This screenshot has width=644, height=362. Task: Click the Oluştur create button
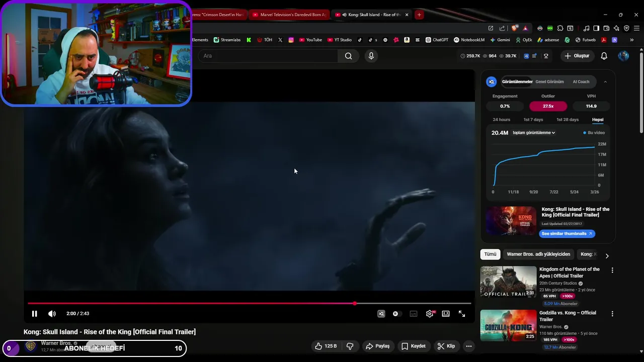click(x=577, y=56)
